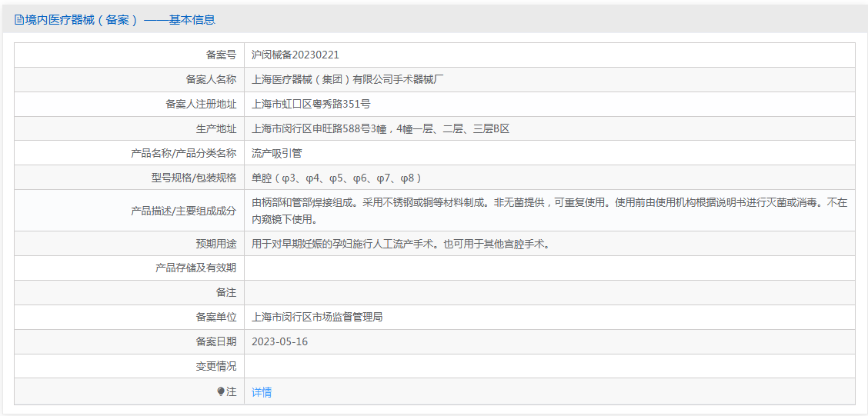
Task: Click the 产品存储及有效期 label
Action: pos(195,268)
